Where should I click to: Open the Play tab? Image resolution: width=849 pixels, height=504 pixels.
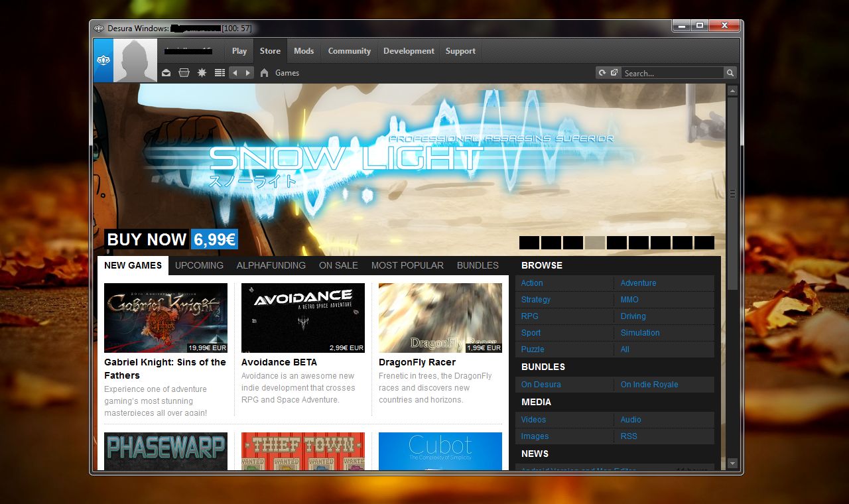(x=239, y=51)
